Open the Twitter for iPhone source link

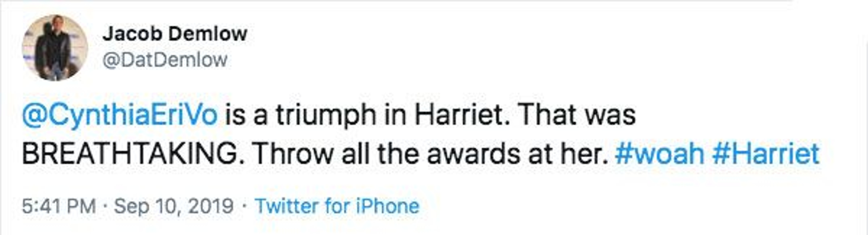tap(337, 206)
